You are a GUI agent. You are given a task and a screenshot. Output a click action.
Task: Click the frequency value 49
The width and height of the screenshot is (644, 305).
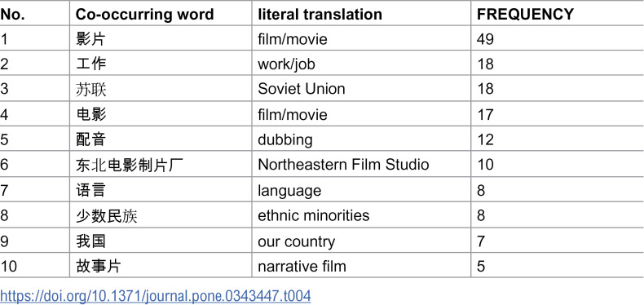(485, 39)
